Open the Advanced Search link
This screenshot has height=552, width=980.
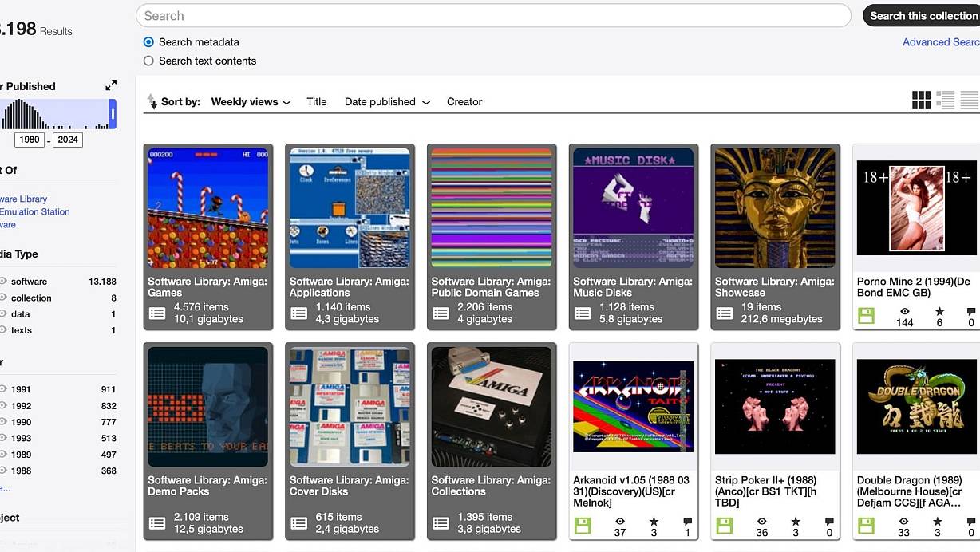(x=940, y=42)
